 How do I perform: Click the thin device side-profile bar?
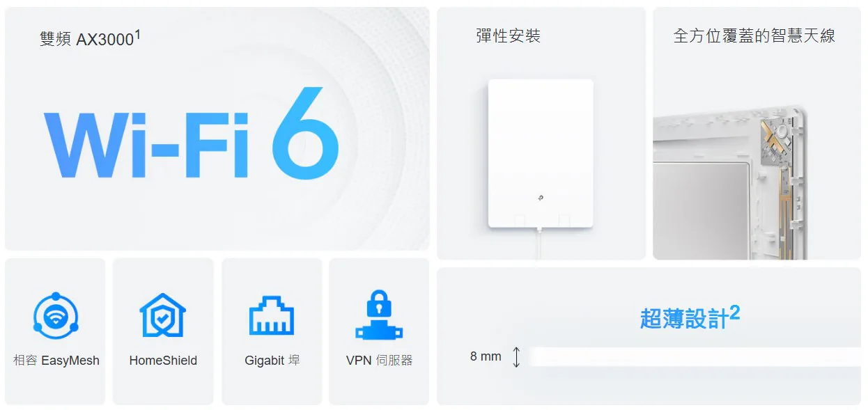coord(695,356)
